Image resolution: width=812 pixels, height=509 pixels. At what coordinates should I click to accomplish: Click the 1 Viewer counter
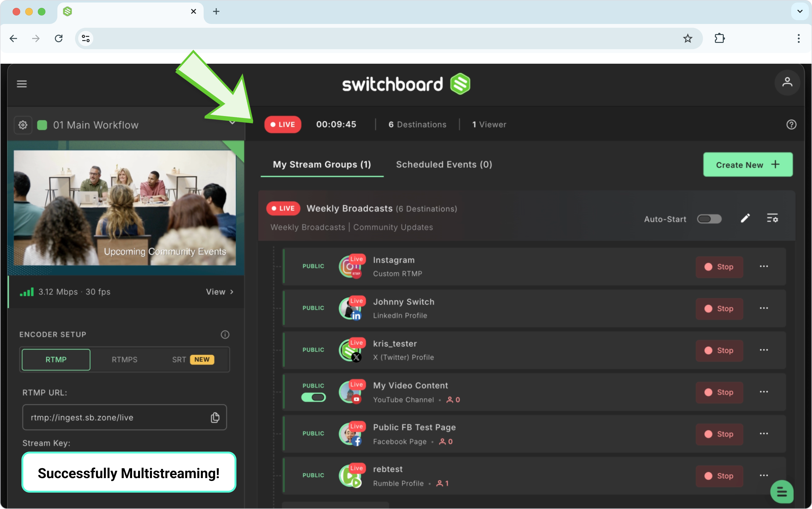tap(489, 125)
